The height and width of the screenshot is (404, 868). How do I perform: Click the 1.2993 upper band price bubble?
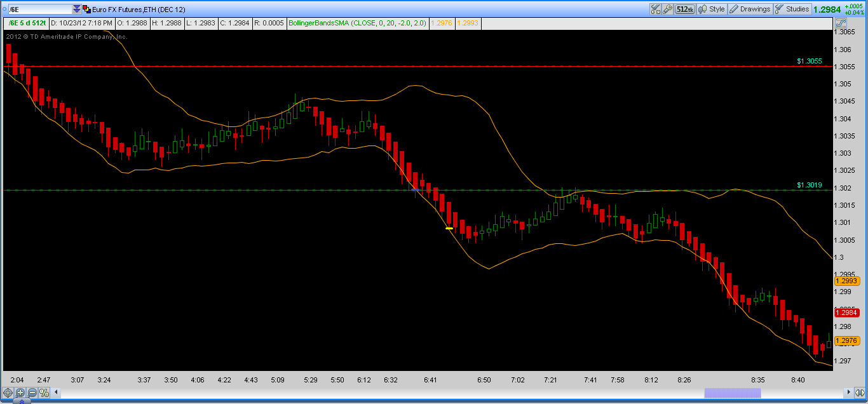[x=846, y=281]
